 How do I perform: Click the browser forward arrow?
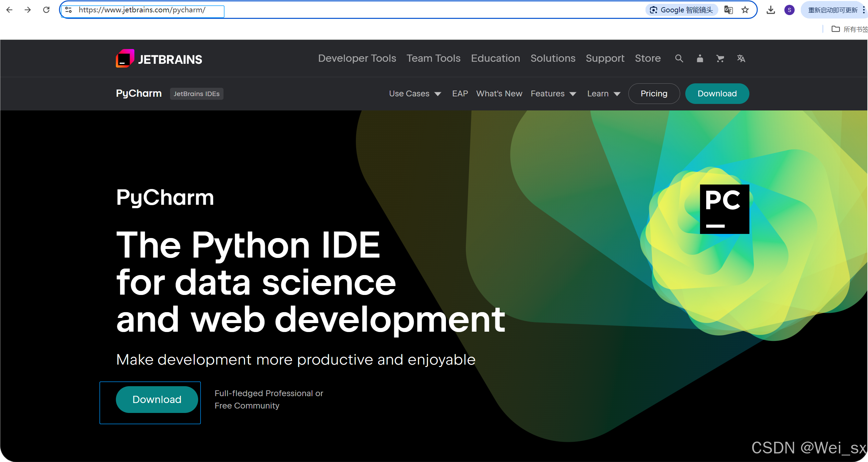pos(28,10)
